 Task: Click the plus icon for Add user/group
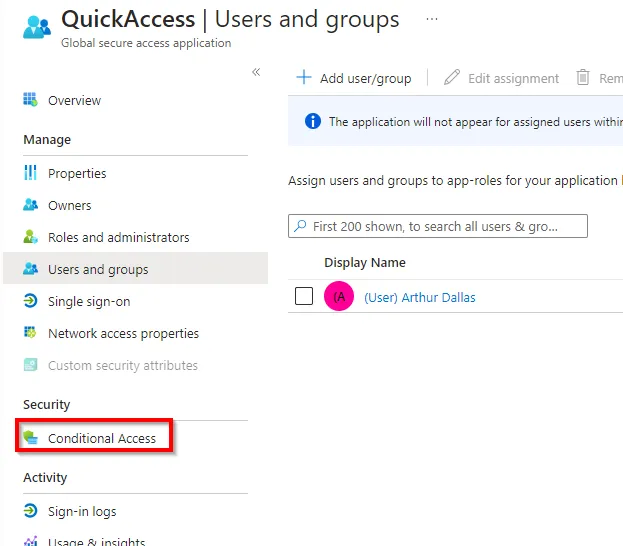[x=304, y=77]
